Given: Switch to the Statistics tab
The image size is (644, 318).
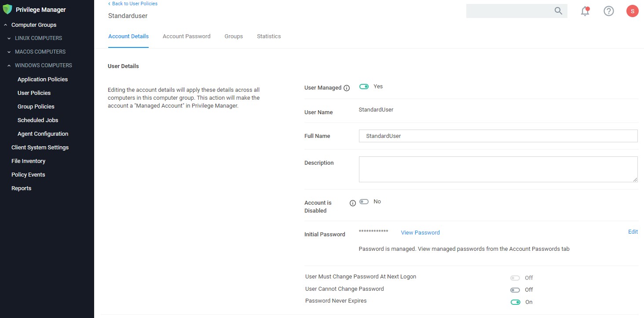Looking at the screenshot, I should [x=269, y=36].
